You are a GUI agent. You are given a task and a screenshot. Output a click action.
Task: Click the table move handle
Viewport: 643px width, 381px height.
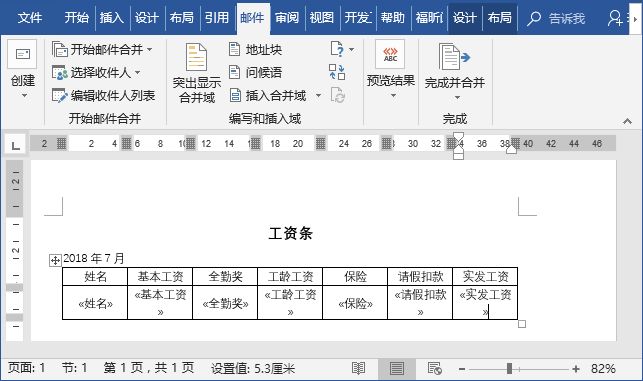coord(55,260)
